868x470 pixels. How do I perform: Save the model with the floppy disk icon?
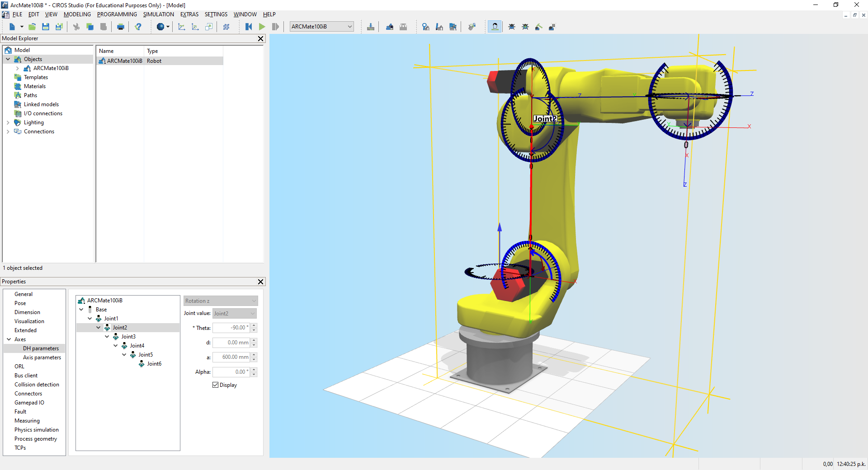[46, 27]
